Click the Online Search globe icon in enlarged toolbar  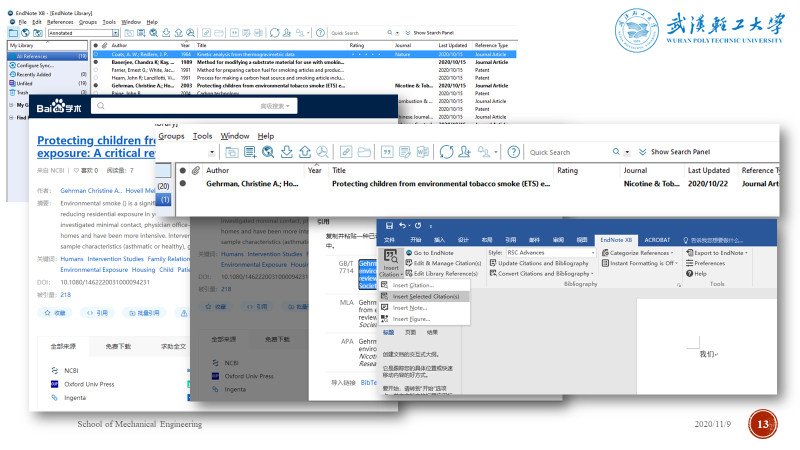click(268, 152)
